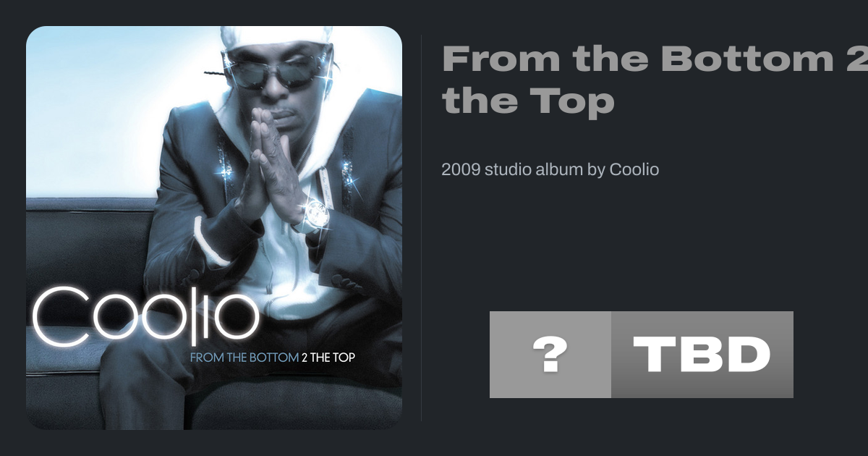Click the blue "FROM THE BOTTOM" cover text

(x=244, y=357)
